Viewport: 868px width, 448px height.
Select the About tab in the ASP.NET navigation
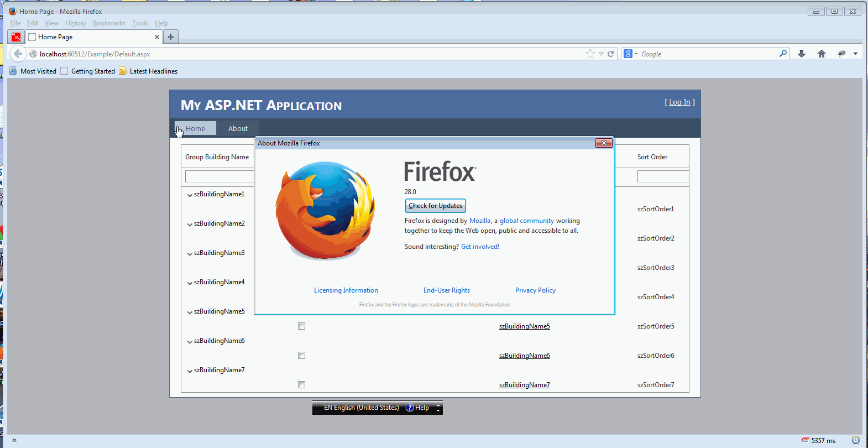pos(238,128)
